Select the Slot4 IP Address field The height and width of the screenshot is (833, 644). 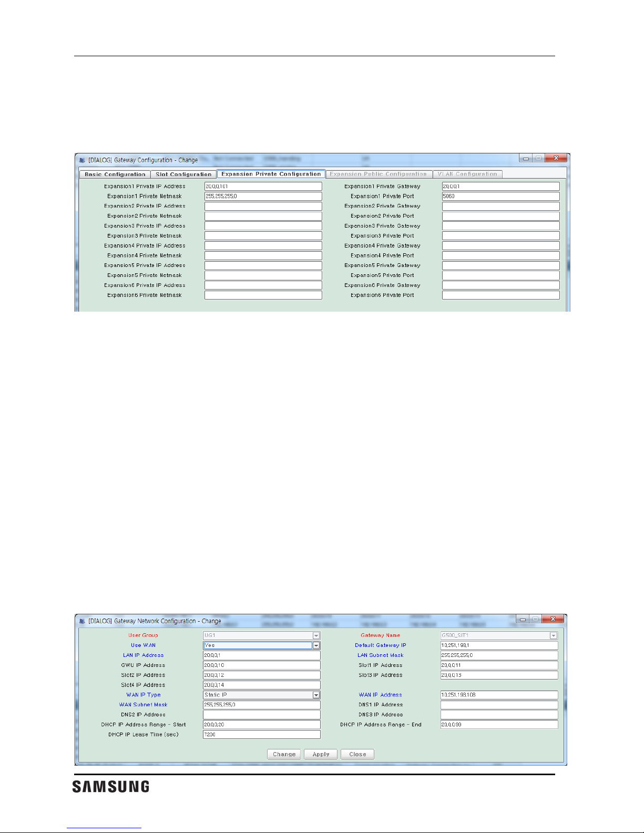(x=262, y=685)
